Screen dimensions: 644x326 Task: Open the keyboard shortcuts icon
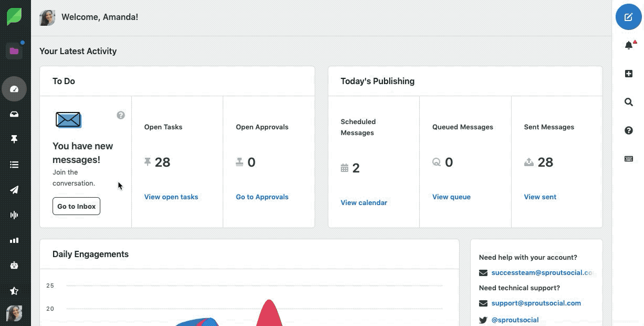click(x=628, y=159)
